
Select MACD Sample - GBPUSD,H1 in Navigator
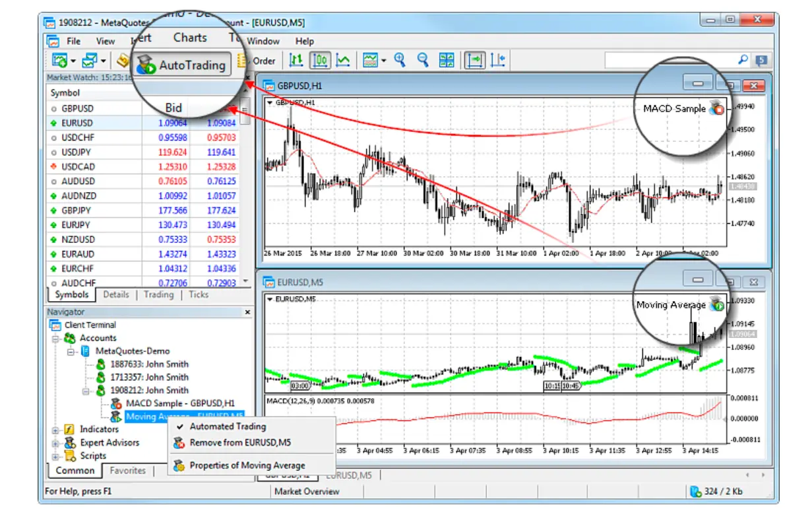(180, 403)
